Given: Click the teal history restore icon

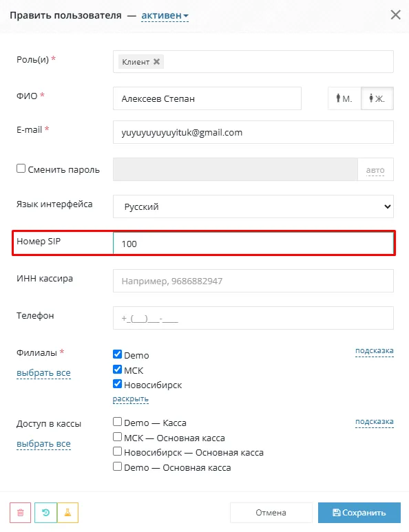Looking at the screenshot, I should tap(45, 512).
